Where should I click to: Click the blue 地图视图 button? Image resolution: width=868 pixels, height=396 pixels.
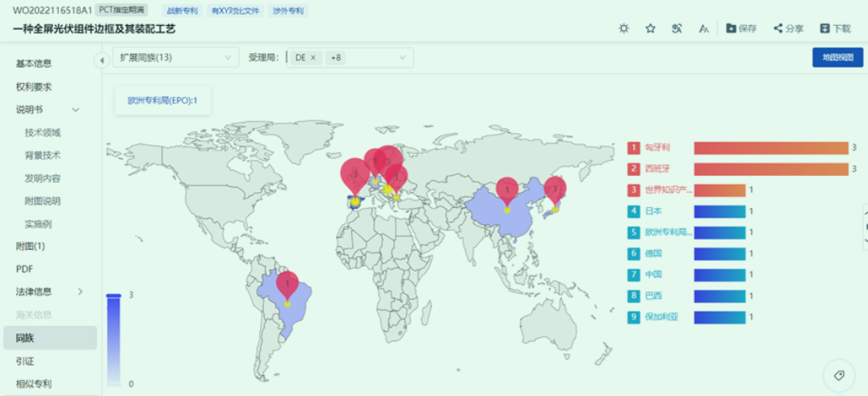[x=837, y=57]
